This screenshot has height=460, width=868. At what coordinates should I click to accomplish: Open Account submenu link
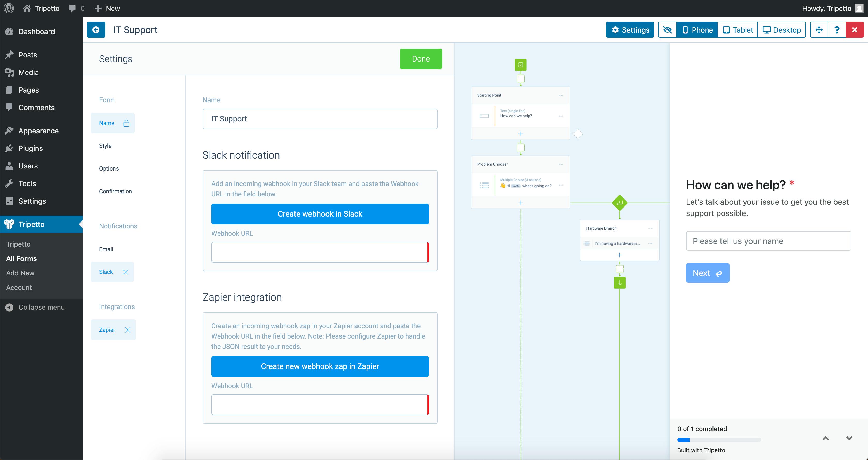pyautogui.click(x=19, y=287)
